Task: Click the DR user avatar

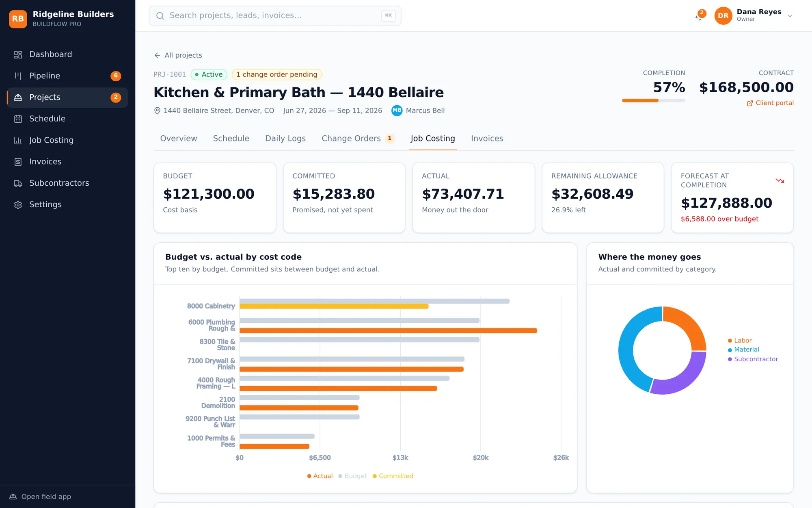Action: pos(723,16)
